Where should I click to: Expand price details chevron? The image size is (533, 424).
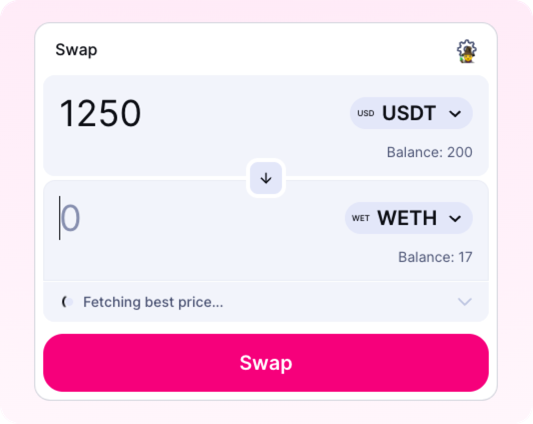[464, 302]
